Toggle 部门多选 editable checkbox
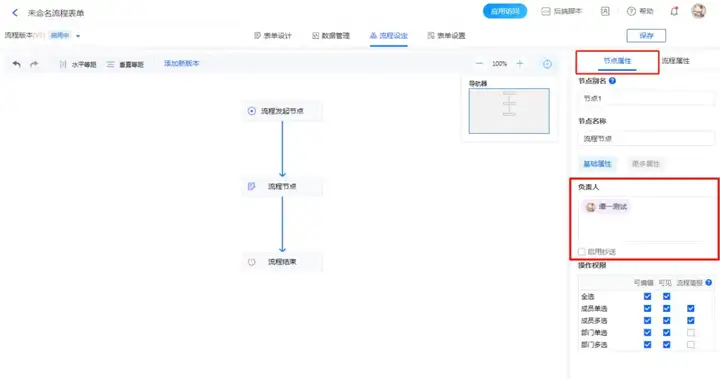 647,345
